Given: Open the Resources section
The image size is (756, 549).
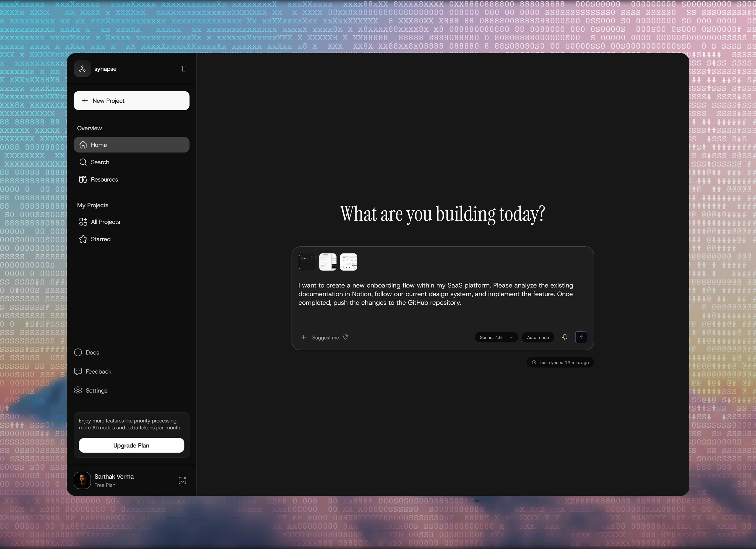Looking at the screenshot, I should pos(131,179).
